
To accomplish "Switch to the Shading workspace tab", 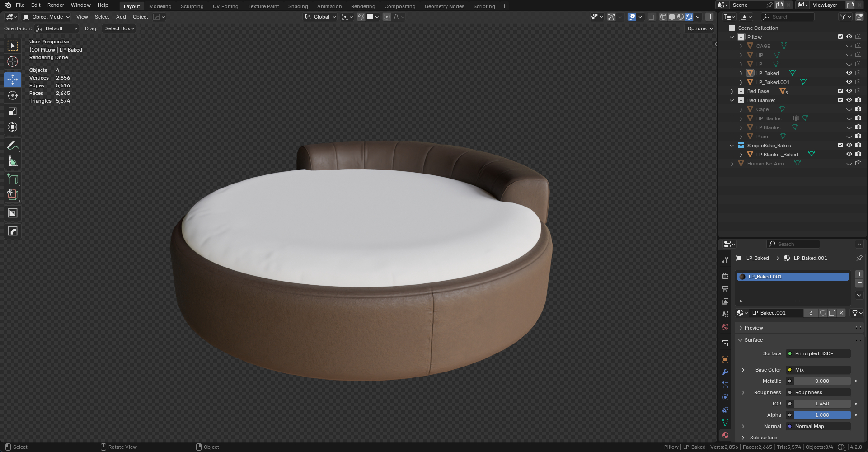I will tap(298, 6).
